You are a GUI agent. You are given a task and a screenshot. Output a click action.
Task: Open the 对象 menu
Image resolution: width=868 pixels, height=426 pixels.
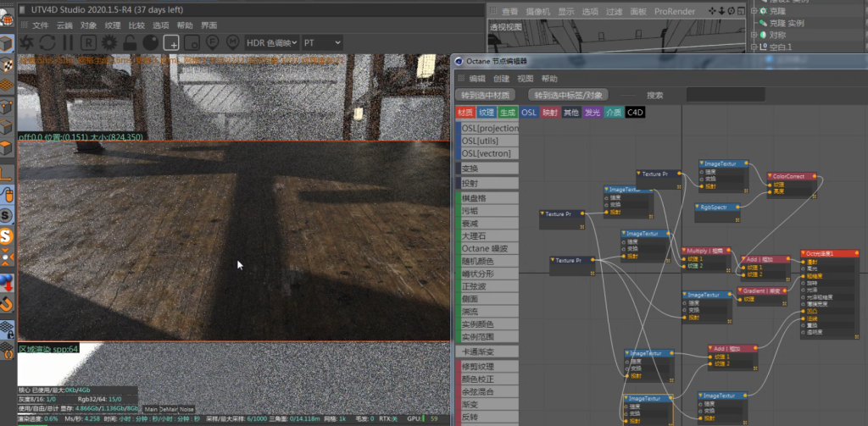[88, 25]
